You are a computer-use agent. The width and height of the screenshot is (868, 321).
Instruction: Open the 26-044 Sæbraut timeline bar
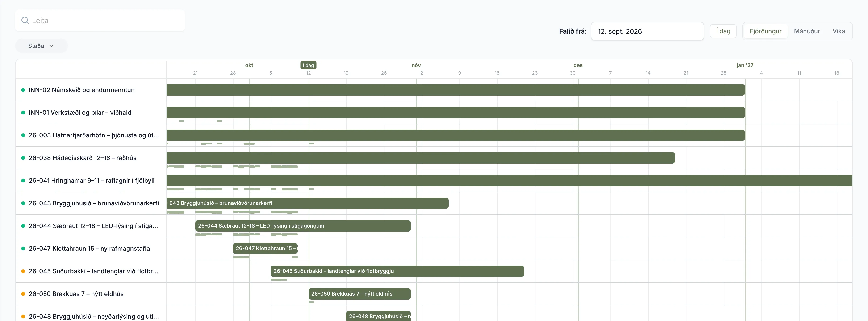(x=303, y=226)
